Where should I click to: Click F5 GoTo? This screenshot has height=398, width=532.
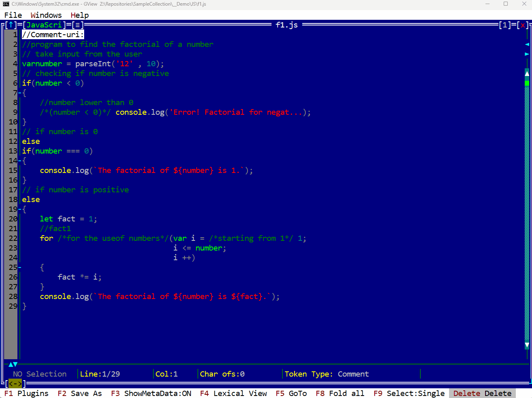(291, 393)
